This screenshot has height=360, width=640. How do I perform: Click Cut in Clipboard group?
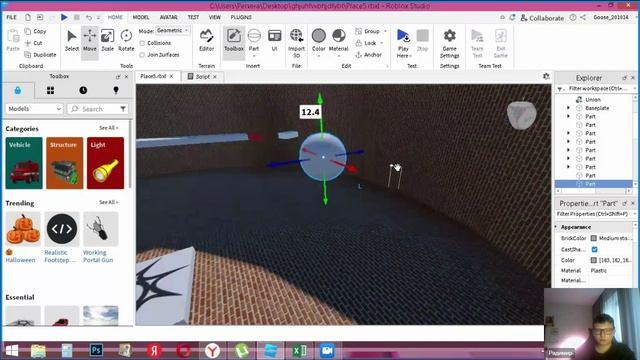[x=33, y=43]
